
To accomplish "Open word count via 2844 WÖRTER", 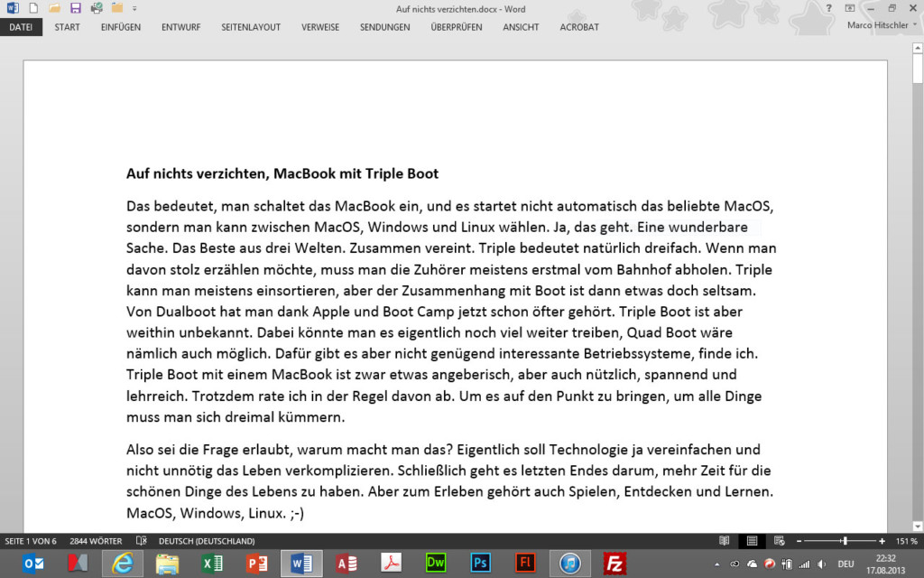I will point(96,541).
